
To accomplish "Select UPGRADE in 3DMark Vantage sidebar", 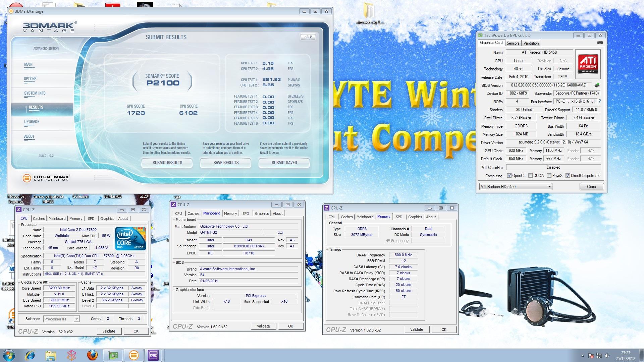I will [32, 122].
